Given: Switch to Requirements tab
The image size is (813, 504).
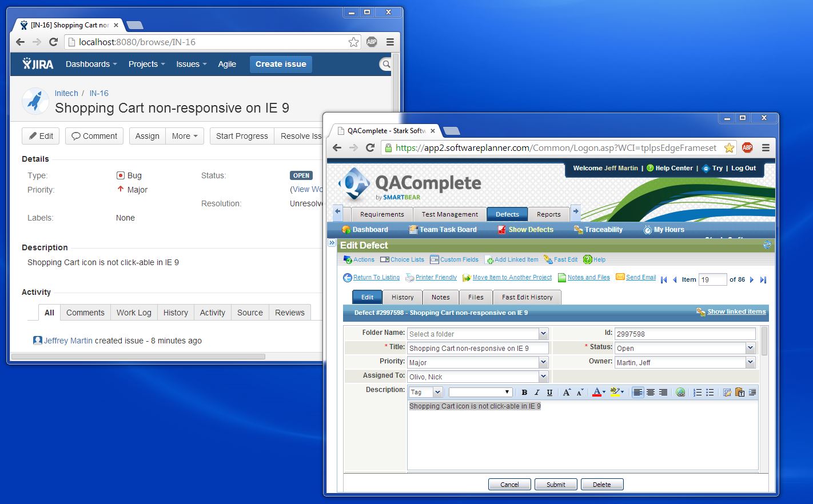Looking at the screenshot, I should click(x=382, y=214).
